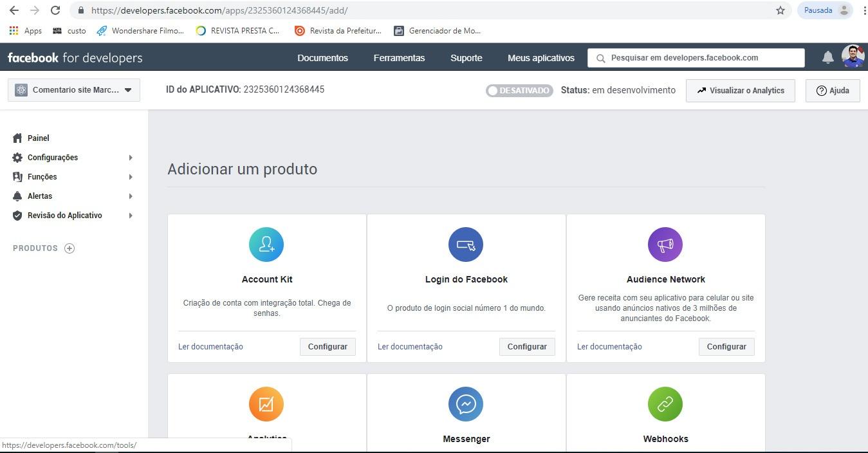The height and width of the screenshot is (453, 868).
Task: Configure the Audience Network product
Action: coord(726,346)
